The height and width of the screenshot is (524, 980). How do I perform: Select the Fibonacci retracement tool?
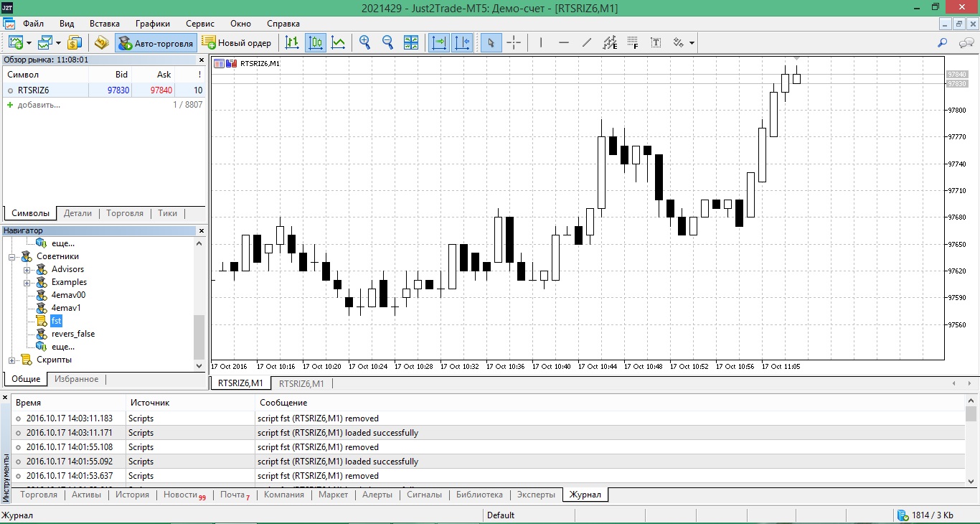tap(633, 42)
